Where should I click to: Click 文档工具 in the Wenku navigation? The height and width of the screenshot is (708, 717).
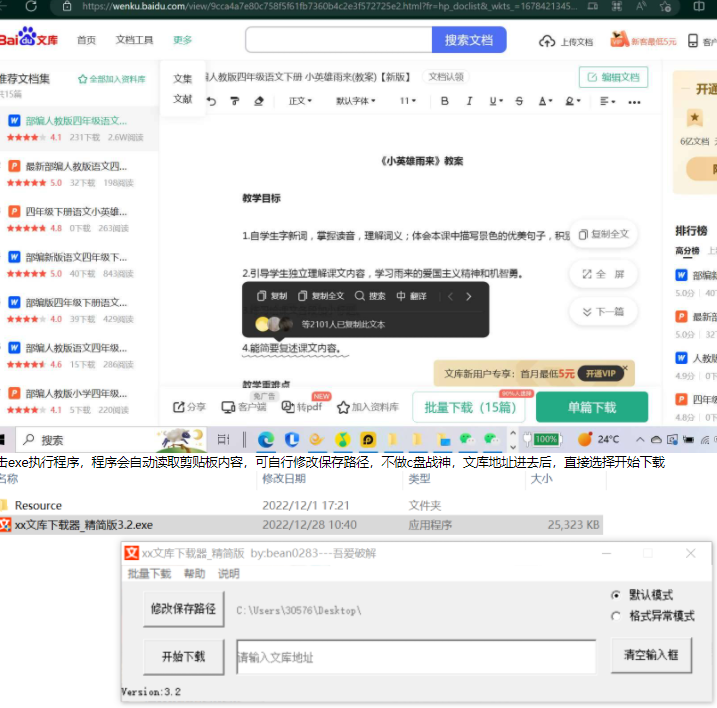tap(134, 40)
